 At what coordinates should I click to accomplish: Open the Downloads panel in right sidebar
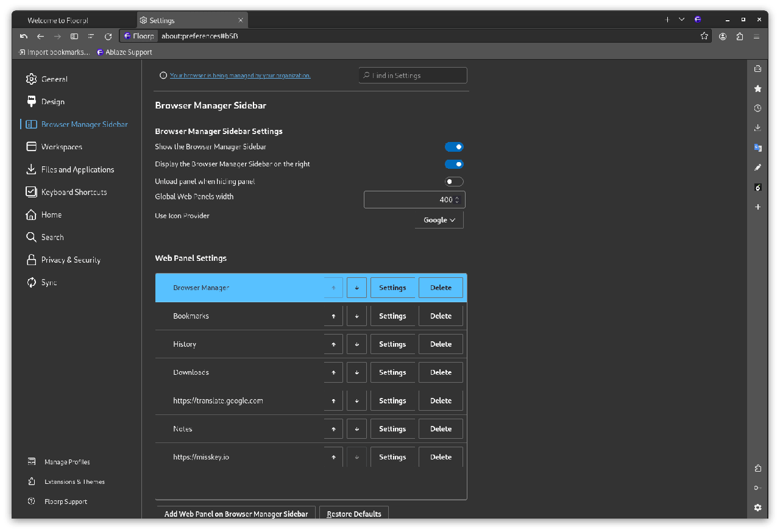tap(757, 127)
